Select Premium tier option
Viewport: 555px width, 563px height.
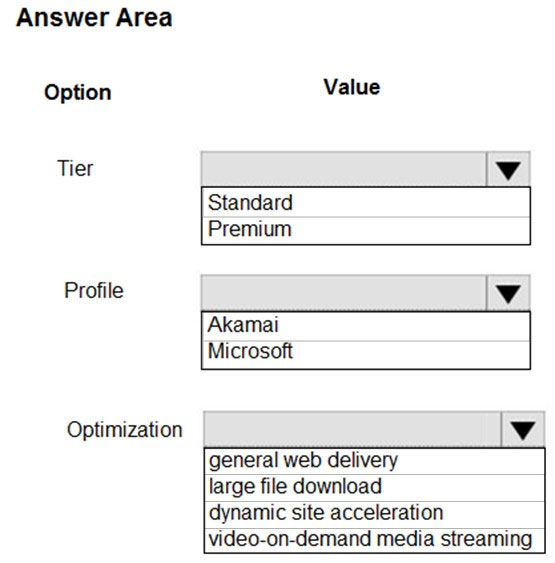pos(366,230)
